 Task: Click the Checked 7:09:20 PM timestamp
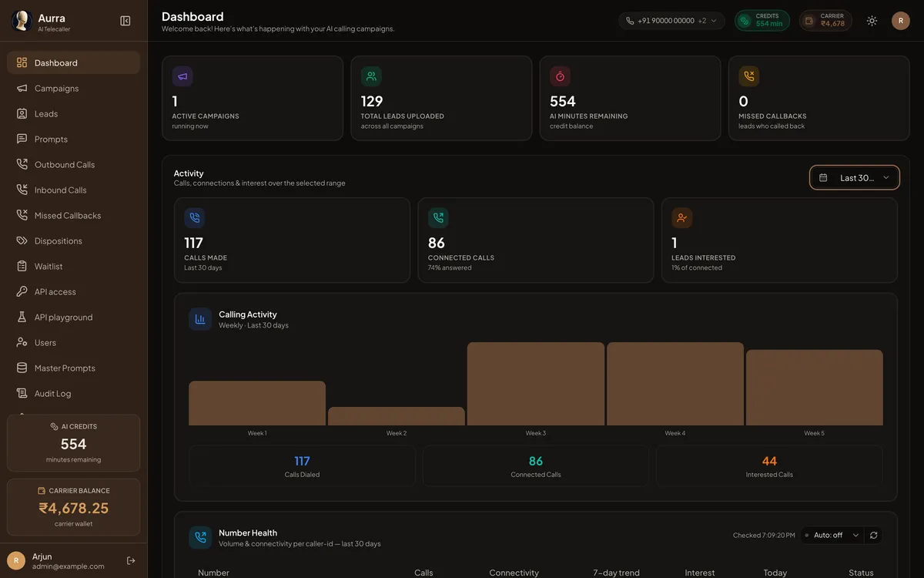pos(764,535)
